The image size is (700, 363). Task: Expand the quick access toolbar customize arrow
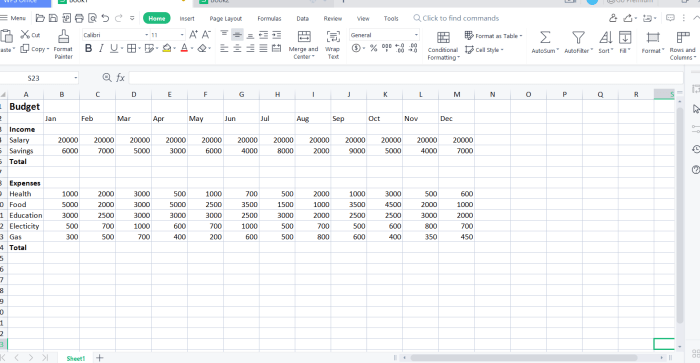(x=132, y=18)
